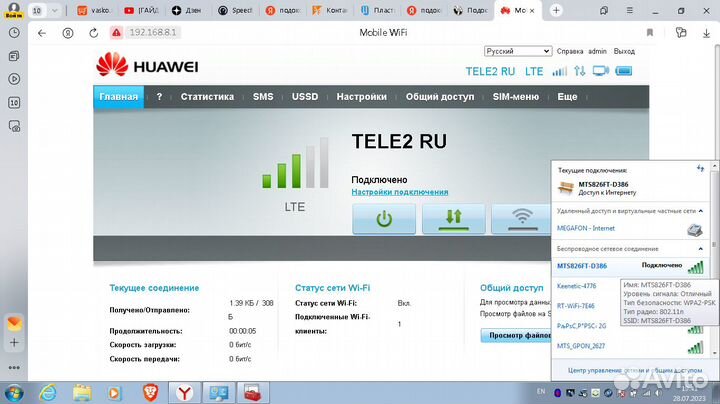Click the EN language indicator in the tray

tap(541, 392)
